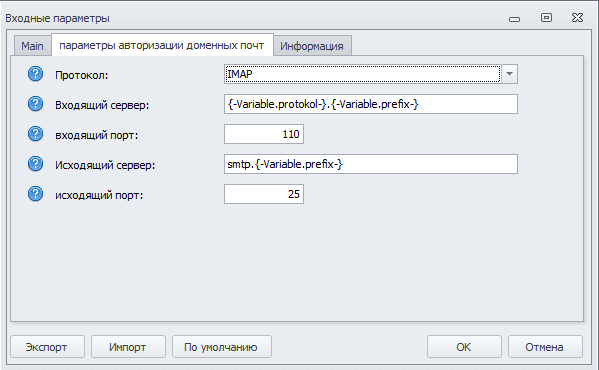Click the Экспорт button
Viewport: 599px width, 370px height.
click(47, 347)
